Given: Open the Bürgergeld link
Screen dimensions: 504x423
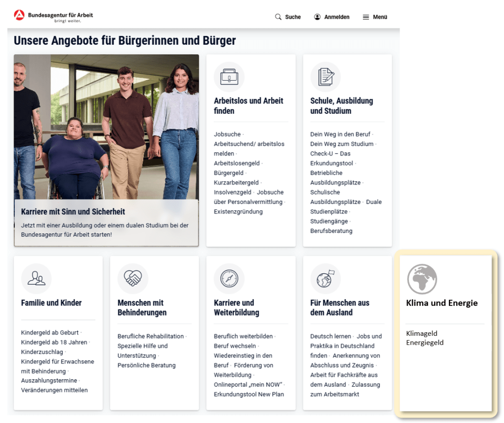Looking at the screenshot, I should [229, 173].
